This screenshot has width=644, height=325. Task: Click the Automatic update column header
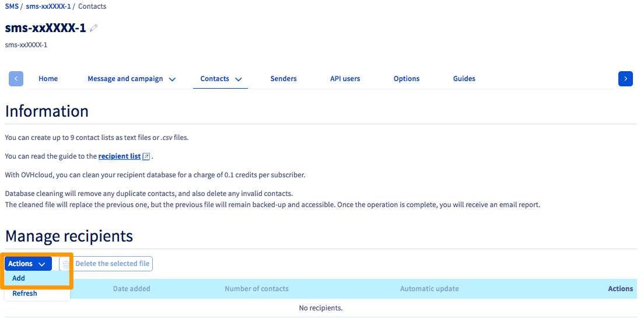[x=429, y=289]
